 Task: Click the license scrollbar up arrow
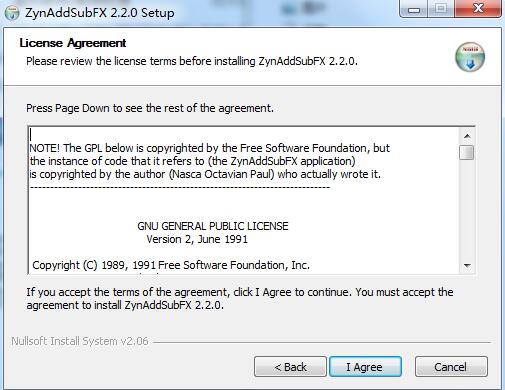[x=467, y=136]
